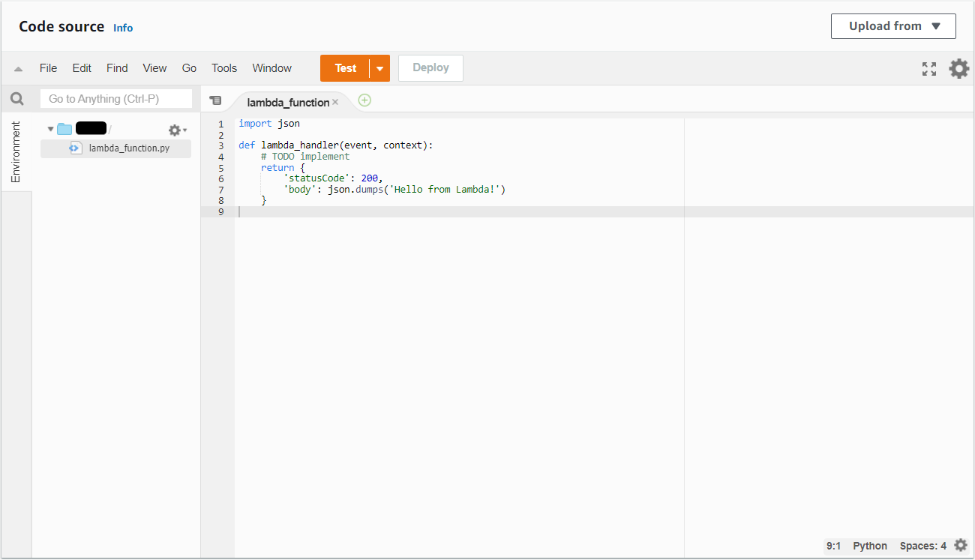
Task: Close the lambda_function tab
Action: point(335,102)
